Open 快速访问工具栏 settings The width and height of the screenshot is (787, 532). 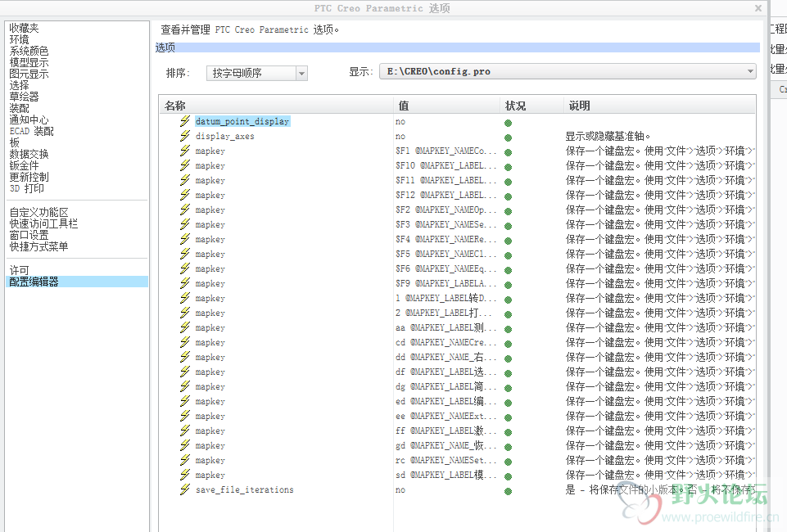click(43, 223)
